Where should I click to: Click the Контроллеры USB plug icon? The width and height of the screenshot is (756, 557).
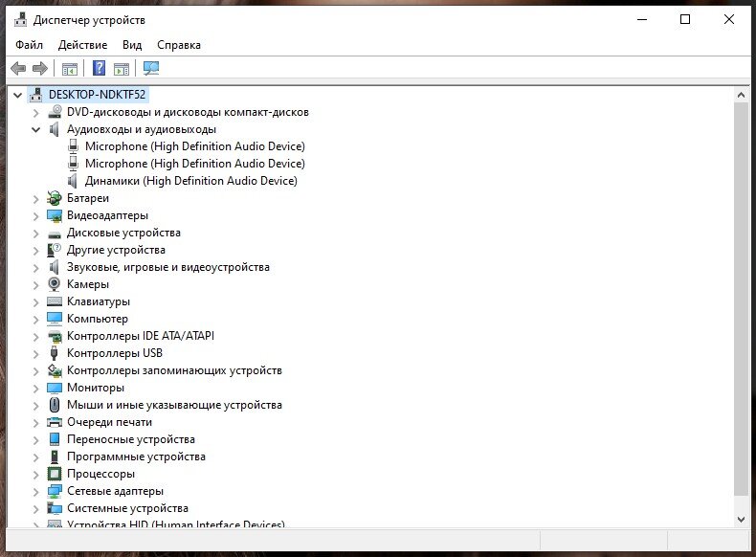click(x=55, y=353)
